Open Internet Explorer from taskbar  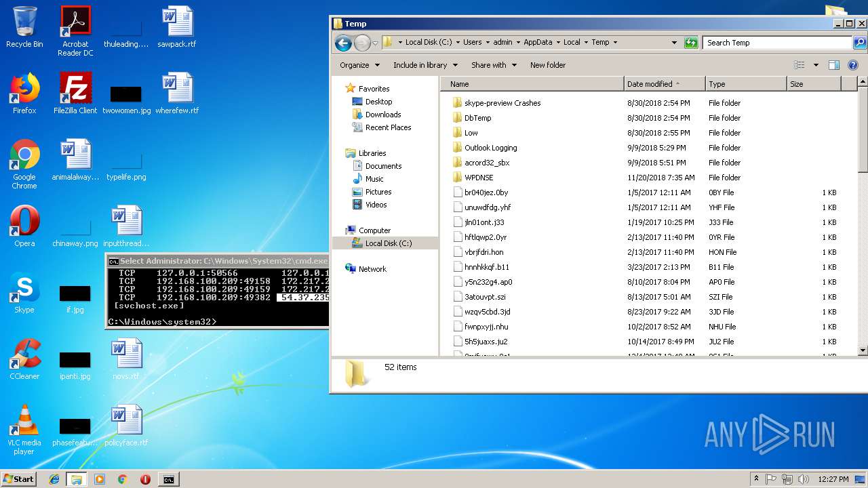coord(54,479)
